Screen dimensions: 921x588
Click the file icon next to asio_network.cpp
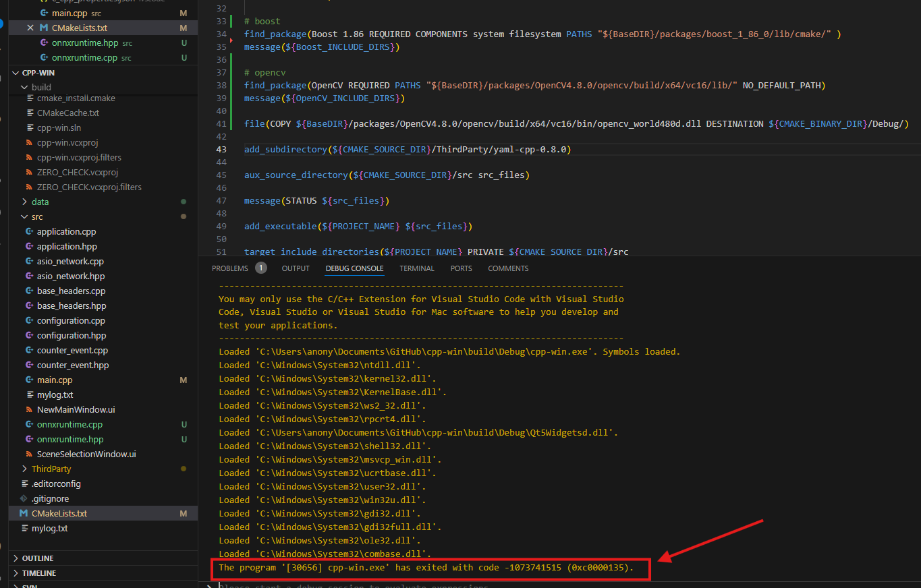[x=30, y=262]
